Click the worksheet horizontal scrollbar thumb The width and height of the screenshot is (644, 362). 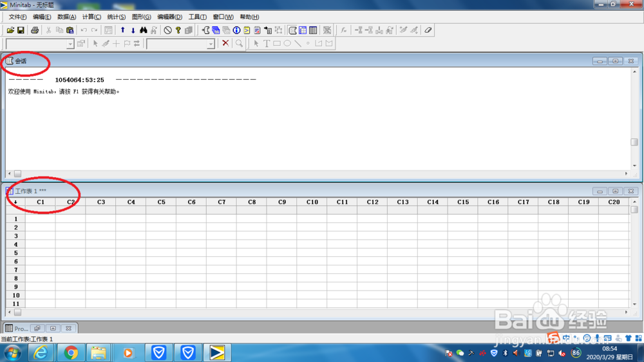click(17, 312)
